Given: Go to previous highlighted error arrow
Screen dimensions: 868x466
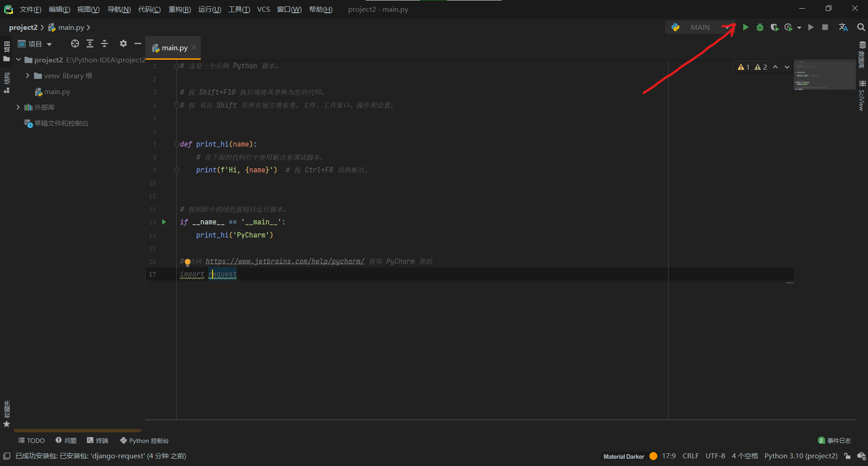Looking at the screenshot, I should tap(775, 67).
